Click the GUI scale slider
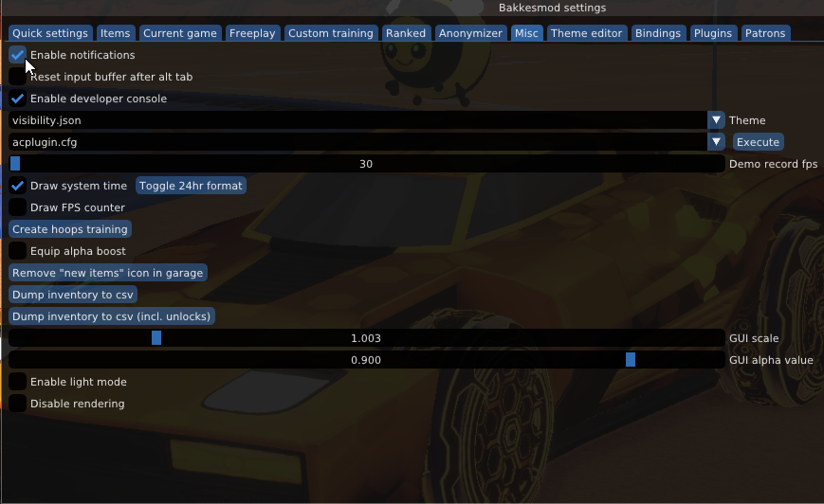Viewport: 824px width, 504px height. (366, 338)
